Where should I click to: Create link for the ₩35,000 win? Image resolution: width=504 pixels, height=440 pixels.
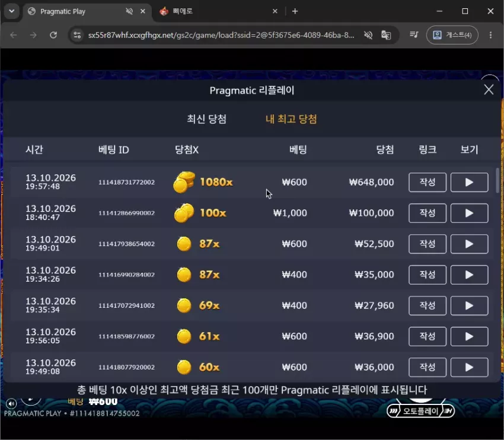[428, 275]
